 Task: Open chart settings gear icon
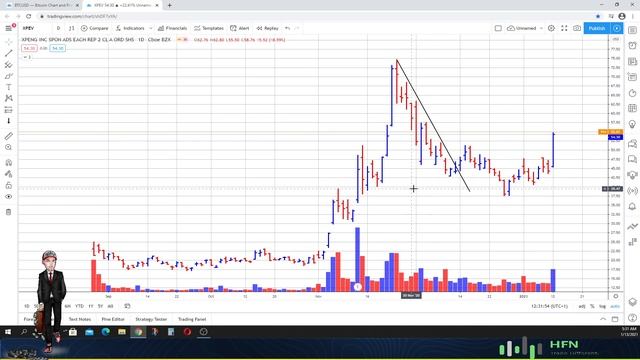pos(551,28)
